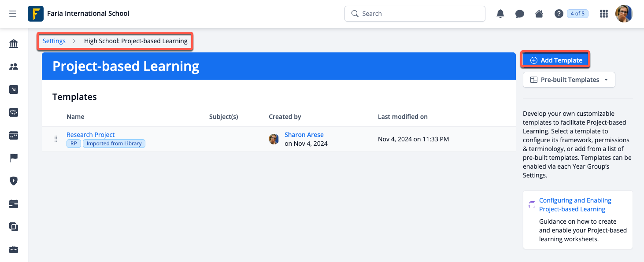Click the school building sidebar icon
Screen dimensions: 644x262
point(14,44)
